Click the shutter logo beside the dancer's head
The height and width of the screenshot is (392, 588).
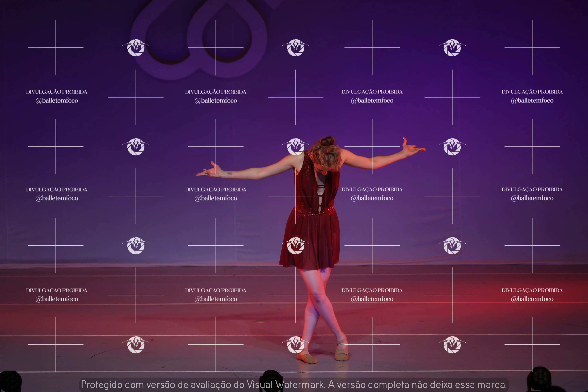[x=295, y=147]
